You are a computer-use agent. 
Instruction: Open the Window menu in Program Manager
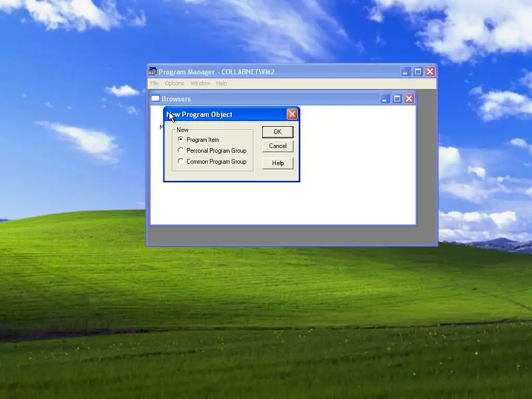tap(200, 83)
